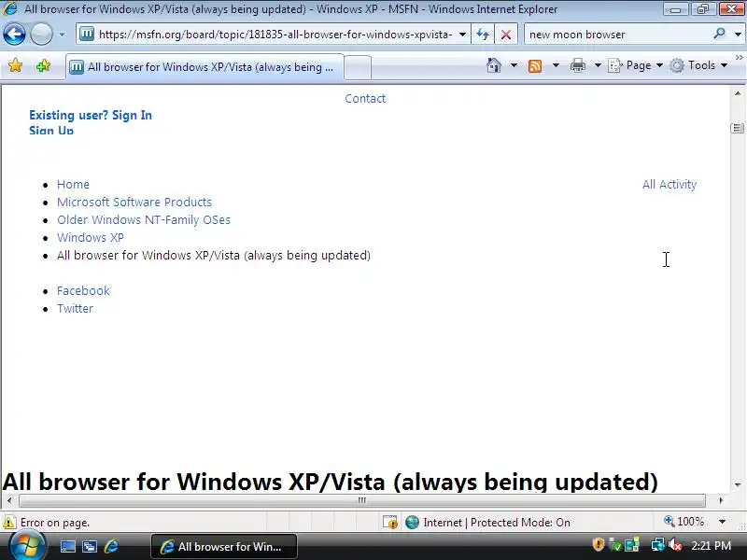Click 'Existing user? Sign In' link
The height and width of the screenshot is (560, 747).
click(x=91, y=115)
